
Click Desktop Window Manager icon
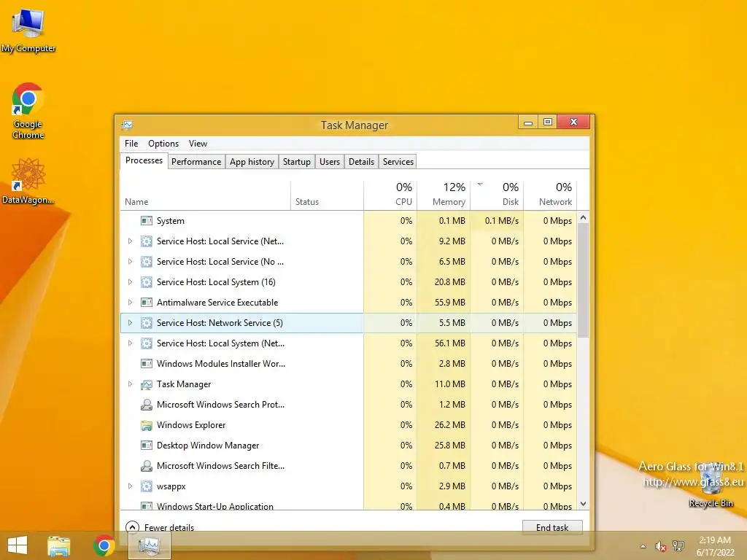(x=146, y=446)
